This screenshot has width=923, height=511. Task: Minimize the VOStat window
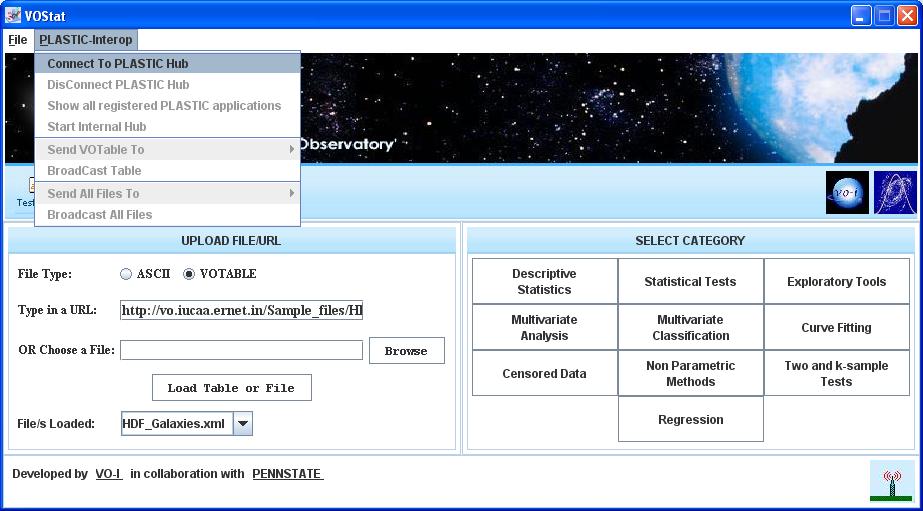(x=861, y=16)
